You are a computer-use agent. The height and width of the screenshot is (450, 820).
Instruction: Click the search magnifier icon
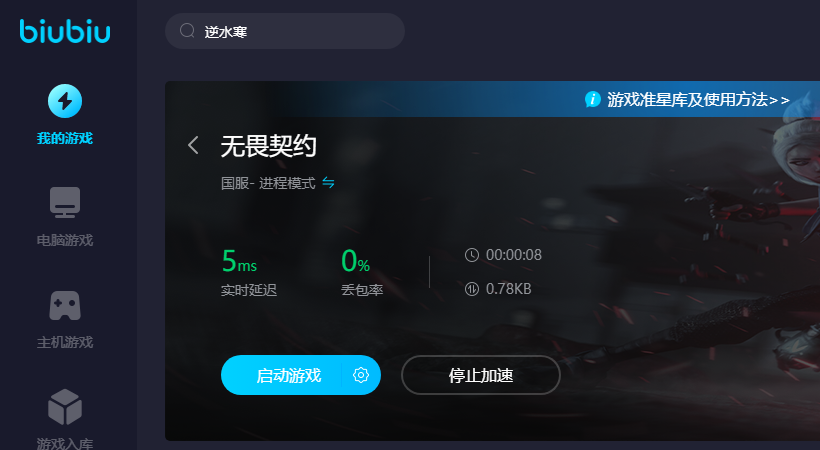point(187,31)
